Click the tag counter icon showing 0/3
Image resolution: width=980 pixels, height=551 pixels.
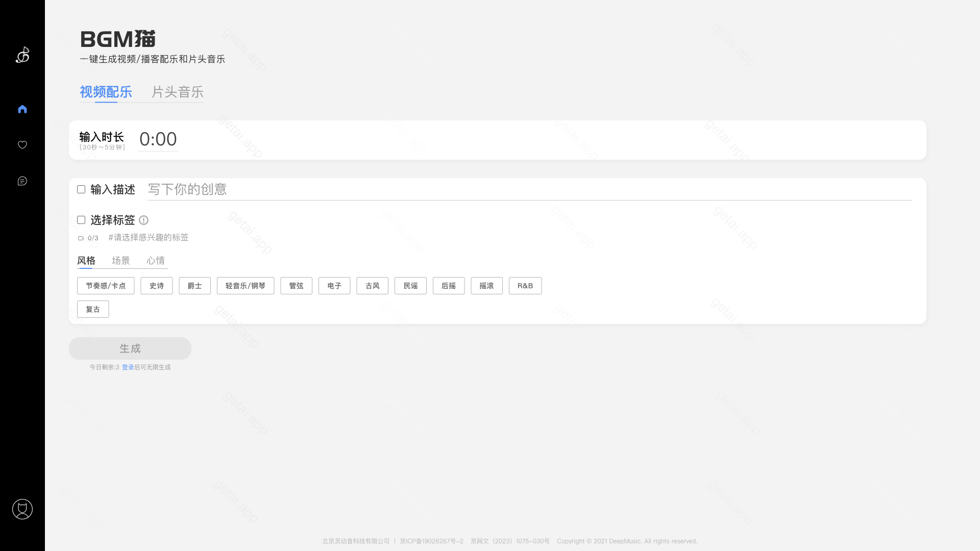coord(81,238)
